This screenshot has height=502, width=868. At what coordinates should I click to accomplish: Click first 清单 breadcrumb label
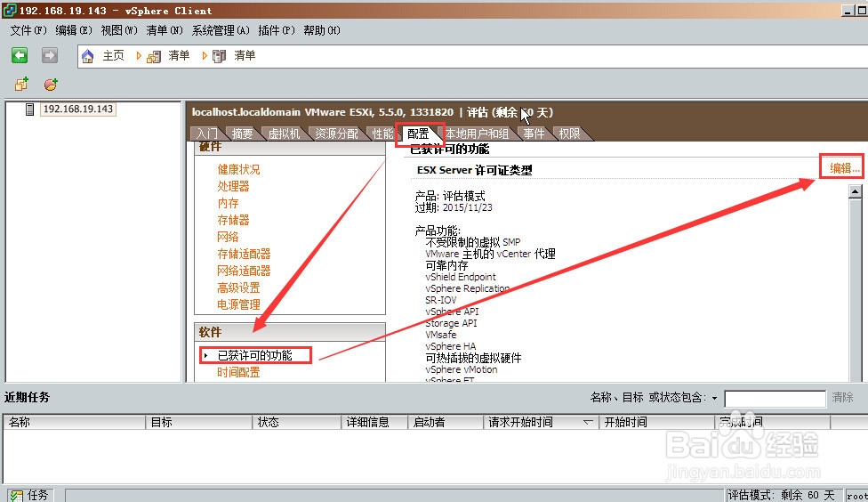pyautogui.click(x=179, y=55)
